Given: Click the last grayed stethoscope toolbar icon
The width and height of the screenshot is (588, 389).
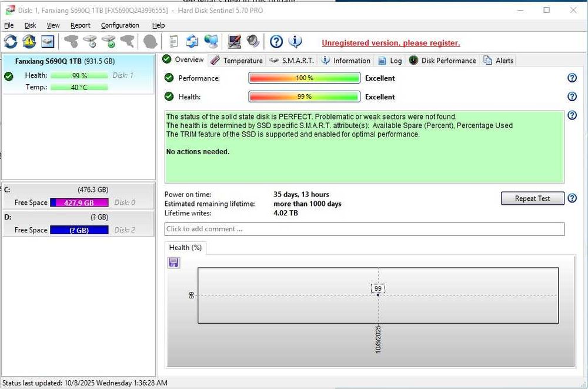Looking at the screenshot, I should 127,41.
